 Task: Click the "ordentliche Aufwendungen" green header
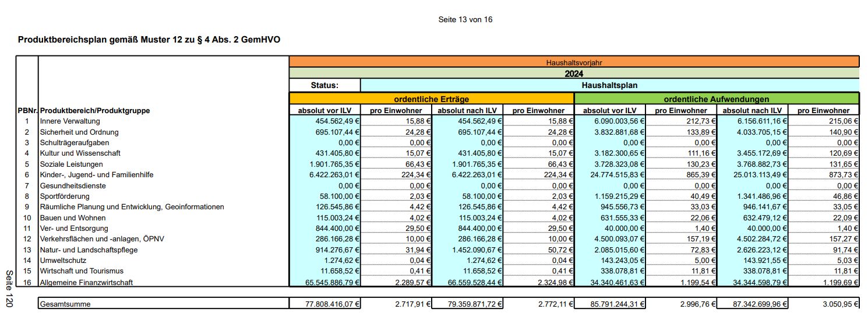click(x=717, y=99)
